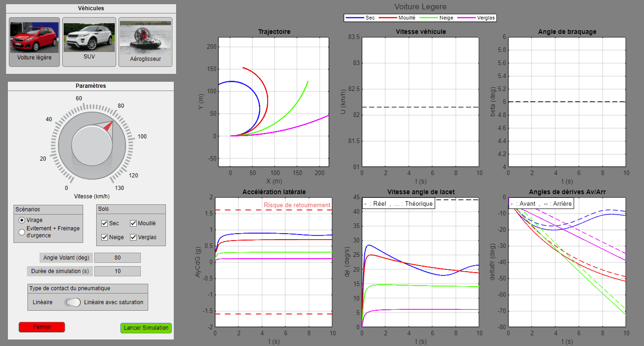Click the Vitesse véhicule plot title
This screenshot has height=346, width=644.
point(421,32)
